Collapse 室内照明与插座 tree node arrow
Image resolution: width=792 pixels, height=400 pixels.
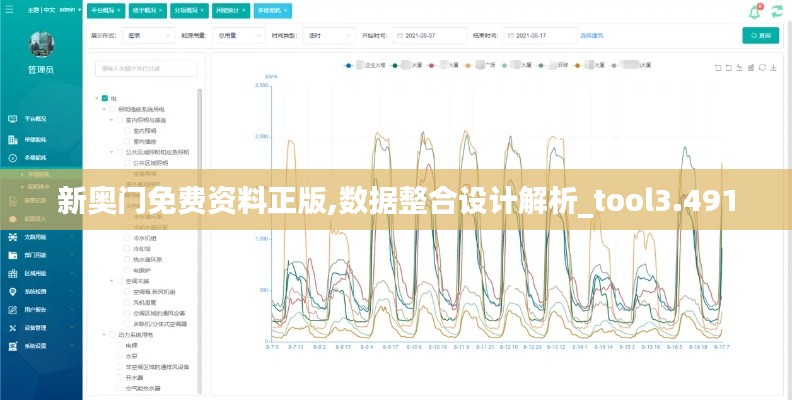click(x=111, y=120)
